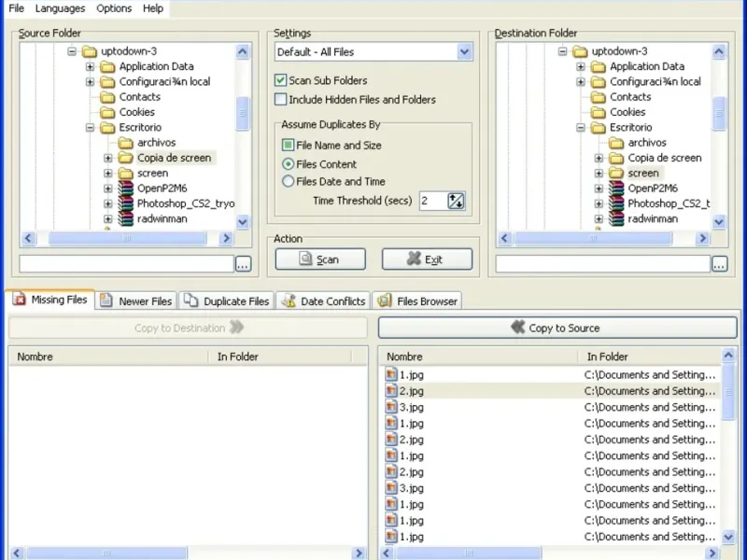Click the Copia de screen folder icon in Source Folder
This screenshot has height=560, width=747.
126,158
